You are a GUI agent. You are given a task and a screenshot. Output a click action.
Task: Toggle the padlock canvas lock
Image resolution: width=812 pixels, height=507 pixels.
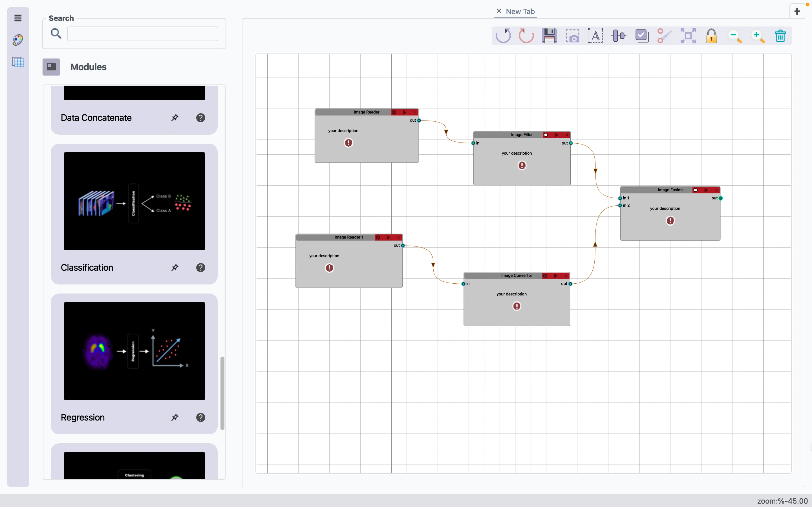[x=711, y=36]
